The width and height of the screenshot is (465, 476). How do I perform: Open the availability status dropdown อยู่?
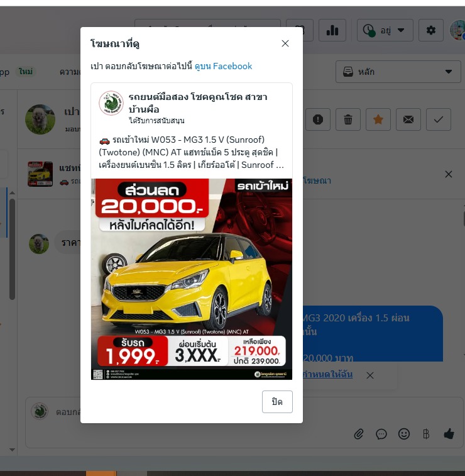(x=385, y=30)
